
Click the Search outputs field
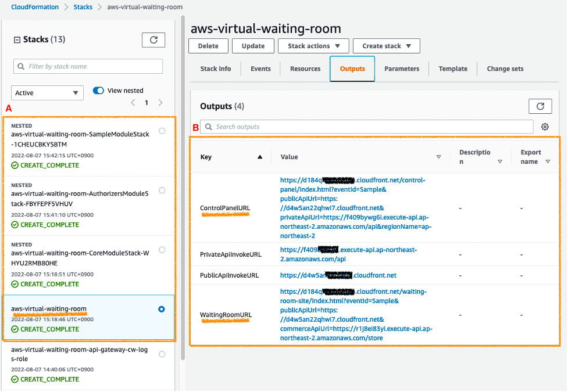point(367,127)
